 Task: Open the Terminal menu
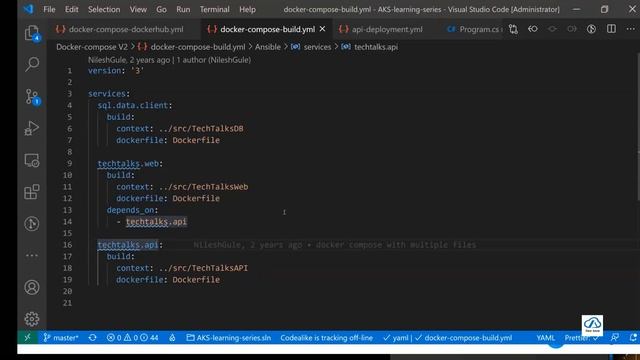coord(214,9)
